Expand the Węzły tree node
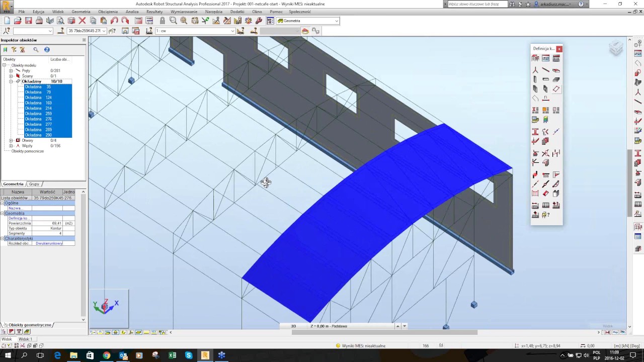This screenshot has width=644, height=362. 11,146
